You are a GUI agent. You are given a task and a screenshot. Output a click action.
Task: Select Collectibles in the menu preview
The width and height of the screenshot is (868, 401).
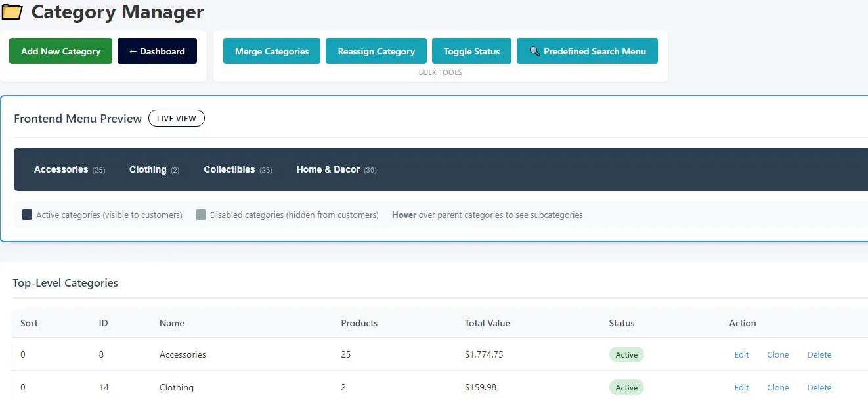click(238, 169)
